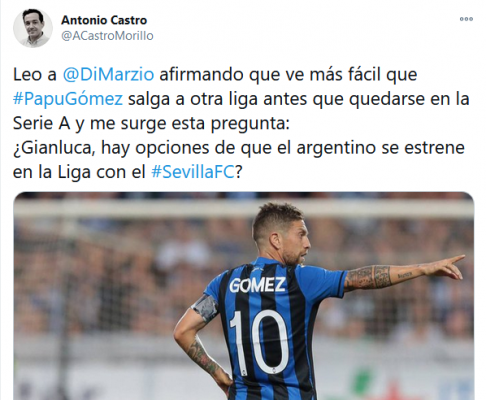Click the line mentioning Serie A
This screenshot has height=400, width=486.
tap(151, 123)
